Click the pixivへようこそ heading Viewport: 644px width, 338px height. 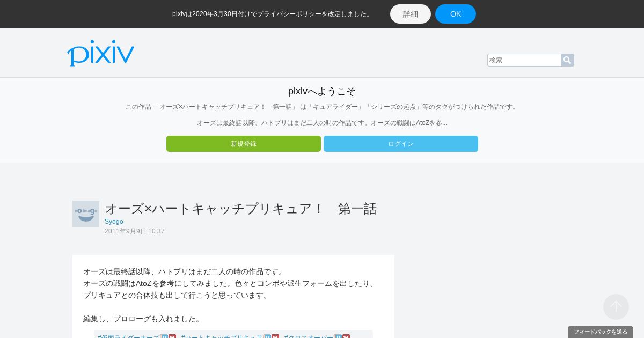(322, 91)
